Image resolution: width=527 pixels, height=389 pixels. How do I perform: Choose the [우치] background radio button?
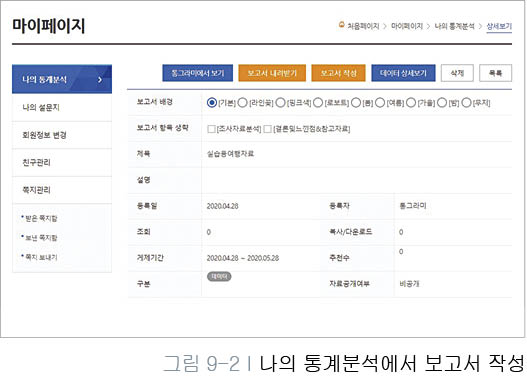click(x=466, y=103)
